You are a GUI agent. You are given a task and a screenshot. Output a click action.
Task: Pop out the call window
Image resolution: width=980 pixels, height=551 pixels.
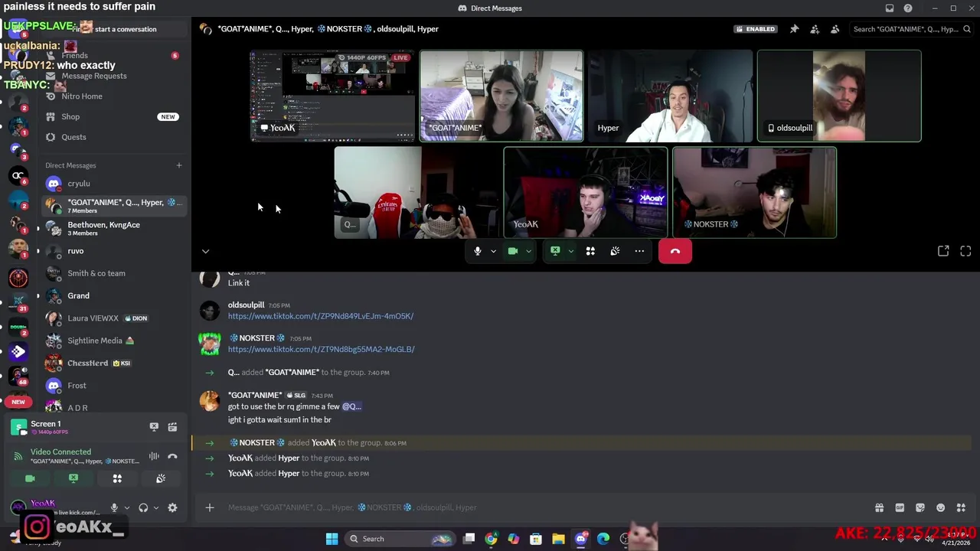943,251
